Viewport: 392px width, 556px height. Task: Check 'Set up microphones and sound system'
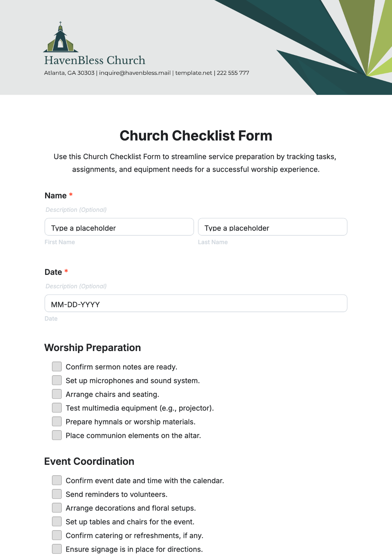point(57,380)
